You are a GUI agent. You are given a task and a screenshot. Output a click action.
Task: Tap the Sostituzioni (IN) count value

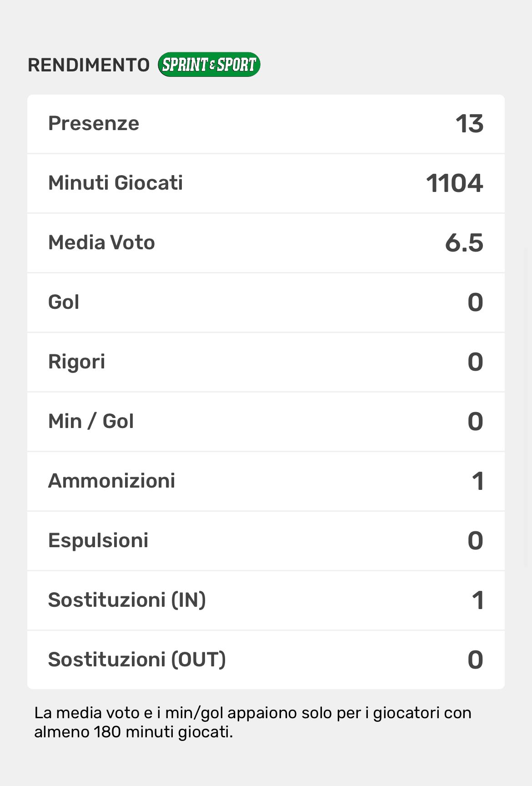click(477, 600)
